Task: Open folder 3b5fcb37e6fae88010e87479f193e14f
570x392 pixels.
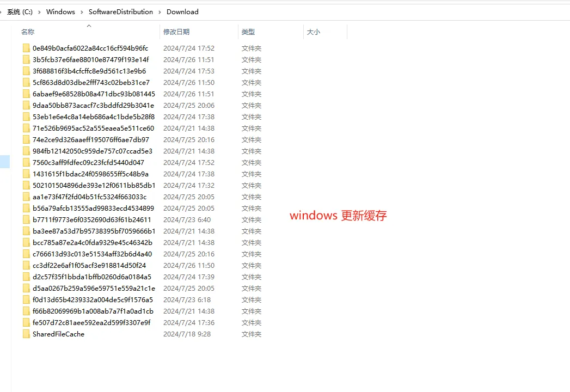Action: (90, 59)
